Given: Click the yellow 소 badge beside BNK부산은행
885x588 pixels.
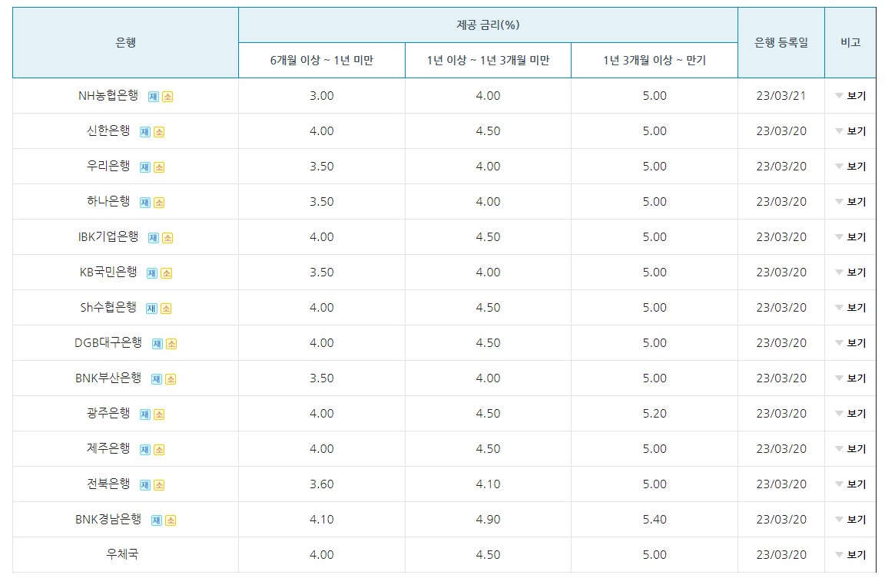Looking at the screenshot, I should coord(171,379).
